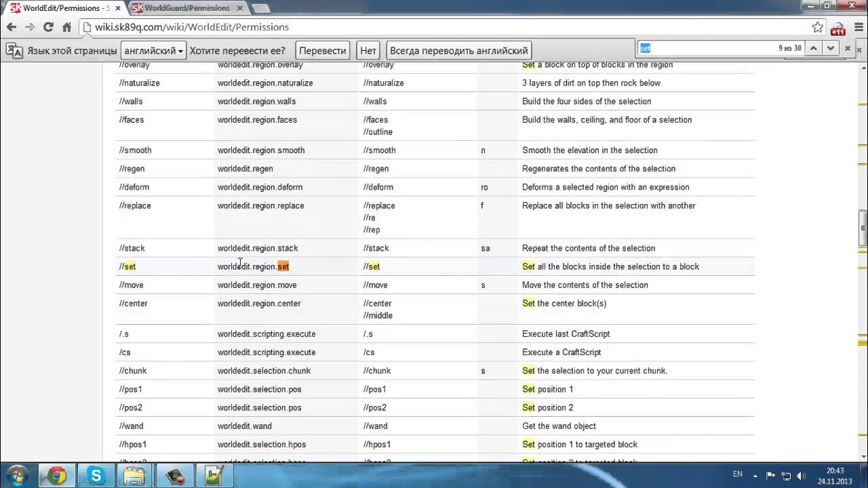Click the //outline alias text
The width and height of the screenshot is (868, 488).
[378, 131]
